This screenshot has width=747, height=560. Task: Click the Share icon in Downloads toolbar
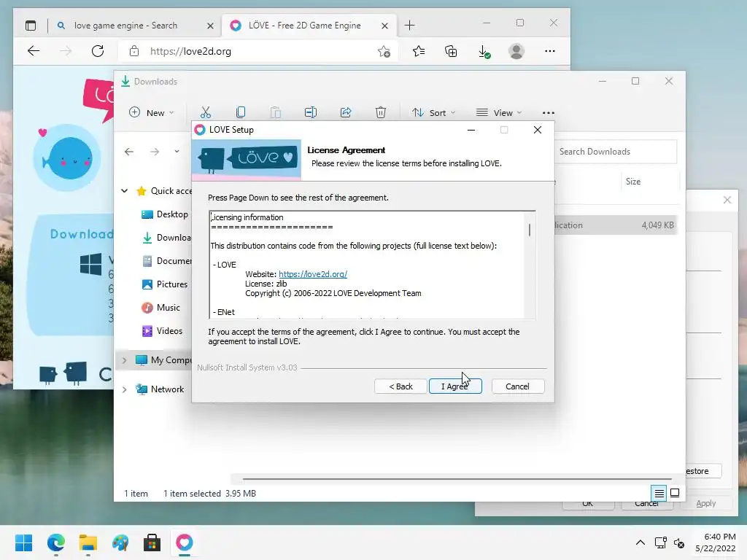[x=346, y=112]
